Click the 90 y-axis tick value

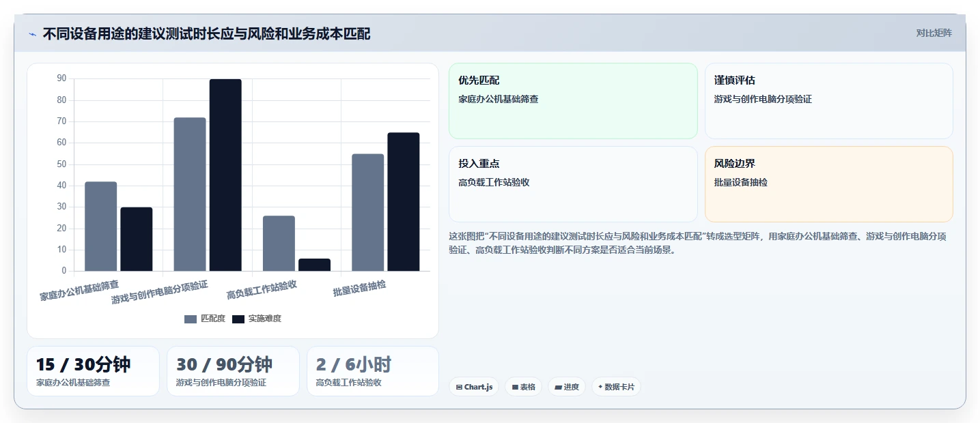click(x=61, y=78)
